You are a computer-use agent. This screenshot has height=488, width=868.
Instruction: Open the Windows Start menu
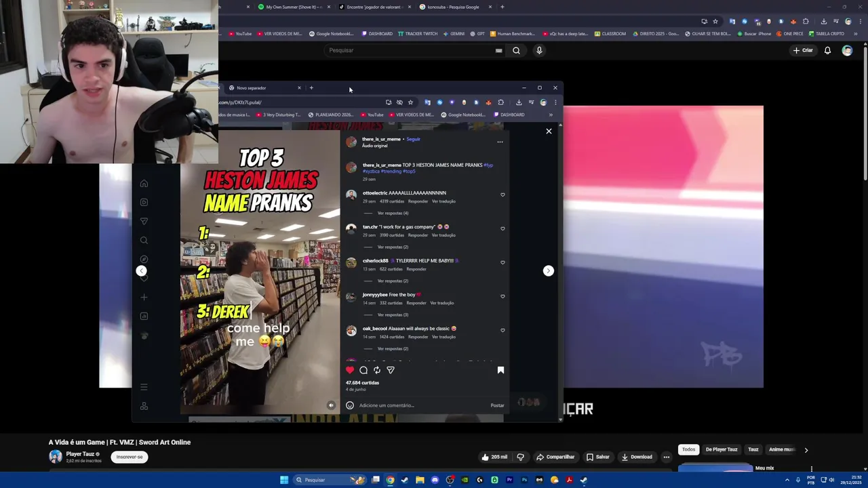click(284, 480)
